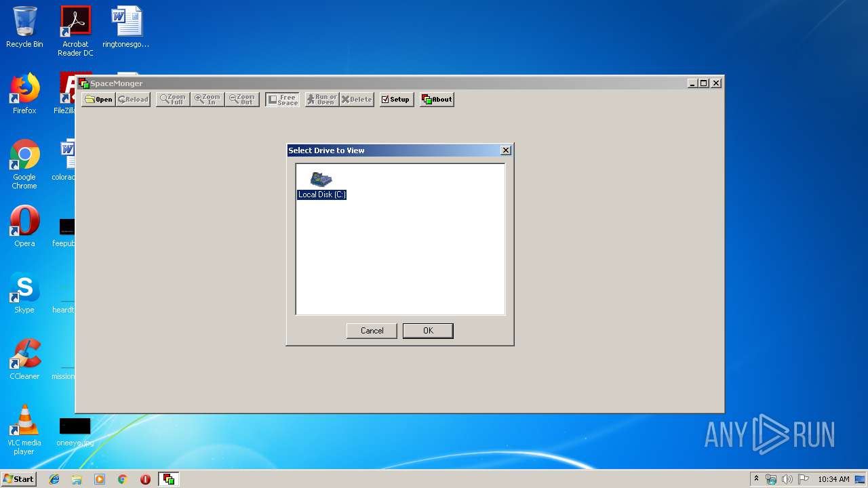This screenshot has width=868, height=488.
Task: Click the network icon in the system tray
Action: (x=771, y=479)
